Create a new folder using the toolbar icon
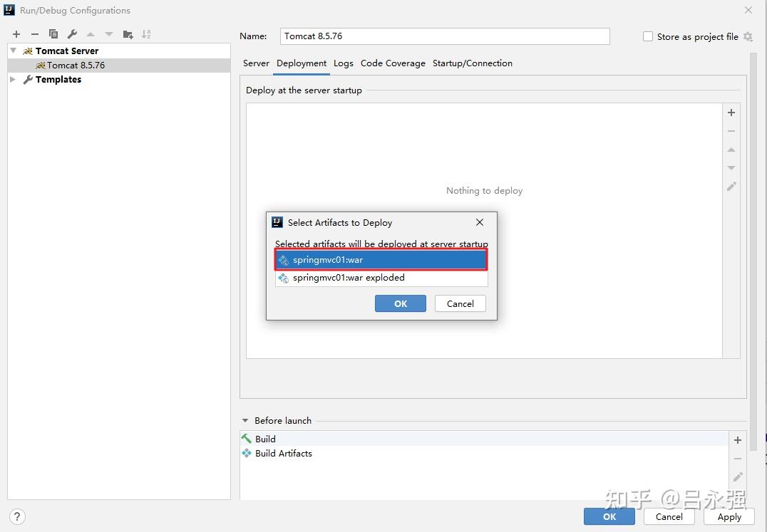The image size is (767, 532). pos(128,34)
